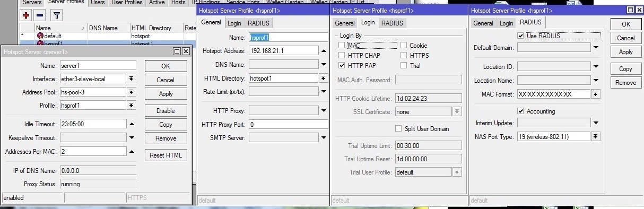The image size is (644, 209).
Task: Collapse Idle Timeout field arrow
Action: point(132,124)
